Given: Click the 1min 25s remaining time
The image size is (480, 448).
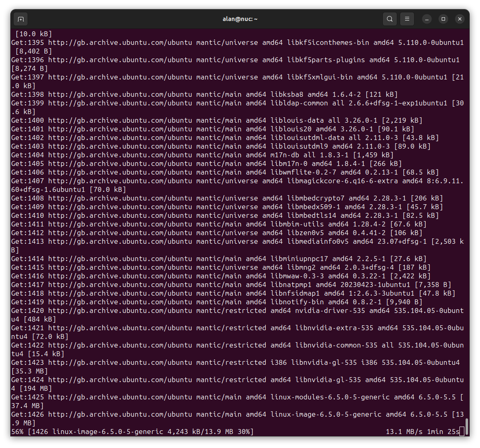Looking at the screenshot, I should 443,432.
